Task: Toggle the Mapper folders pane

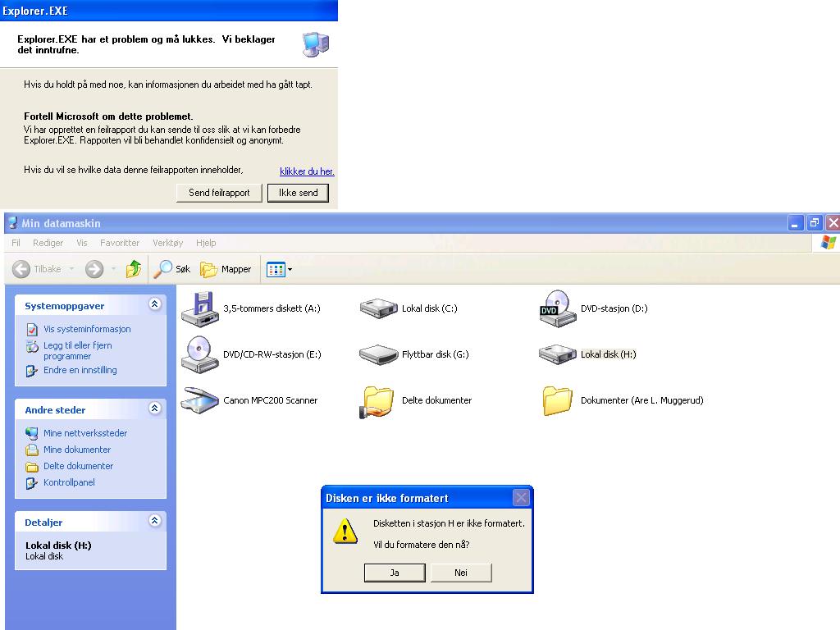Action: pyautogui.click(x=226, y=269)
